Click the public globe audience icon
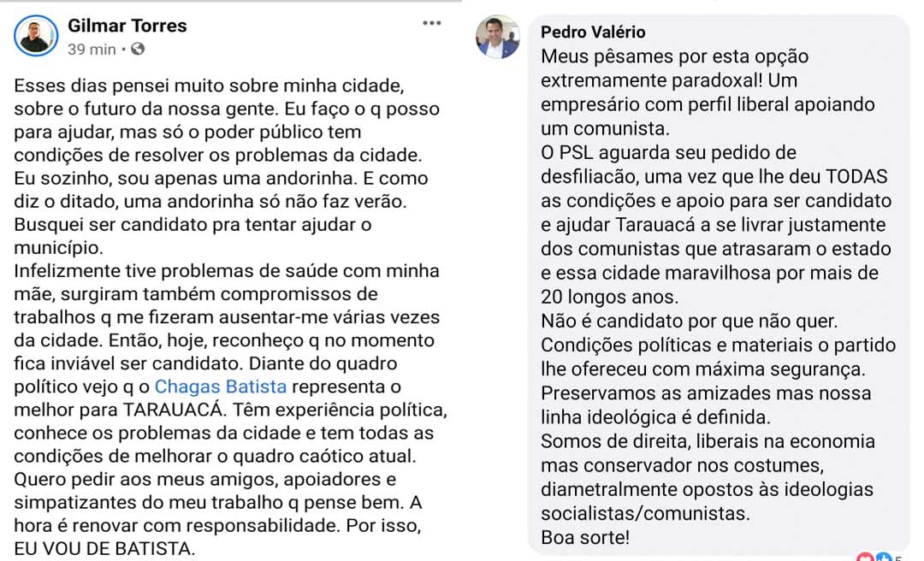Screen dimensions: 924x561 coord(138,50)
